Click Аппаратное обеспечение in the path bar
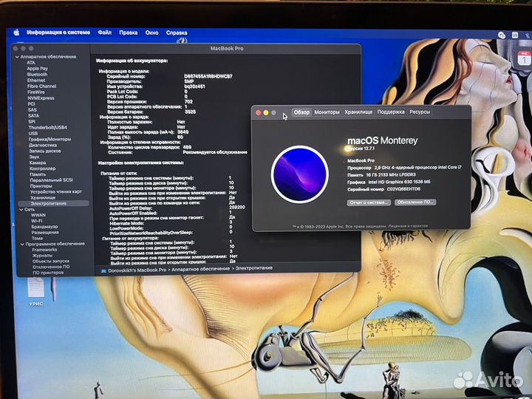Viewport: 532px width, 399px height. 200,269
